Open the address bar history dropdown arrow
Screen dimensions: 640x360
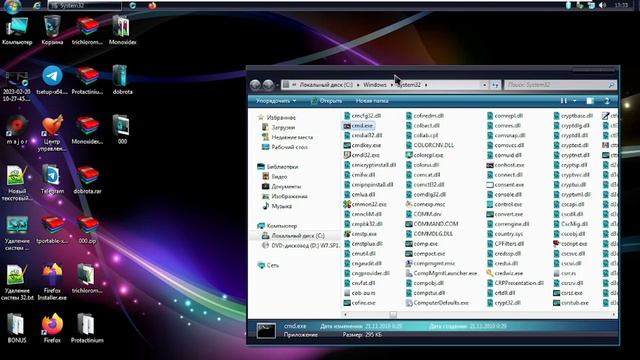484,85
